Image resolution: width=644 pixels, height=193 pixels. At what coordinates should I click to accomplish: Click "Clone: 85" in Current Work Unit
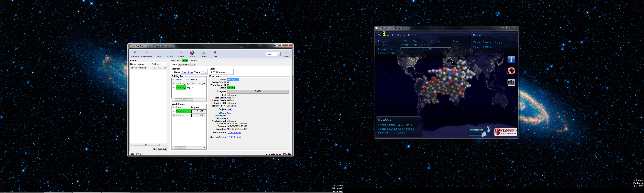pos(439,41)
